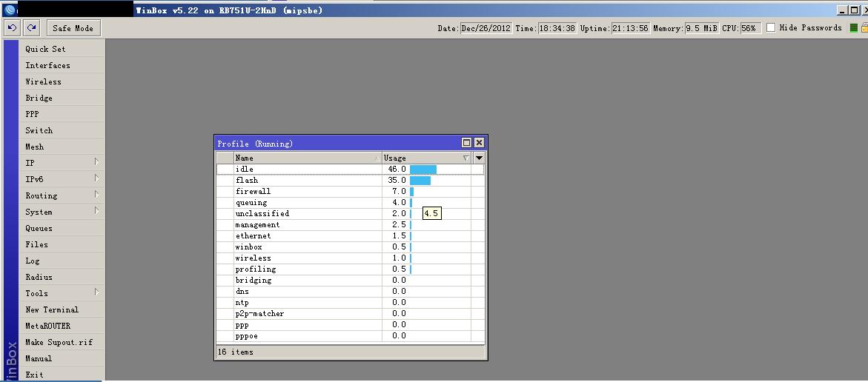Image resolution: width=868 pixels, height=382 pixels.
Task: Click the Undo arrow button
Action: coord(12,27)
